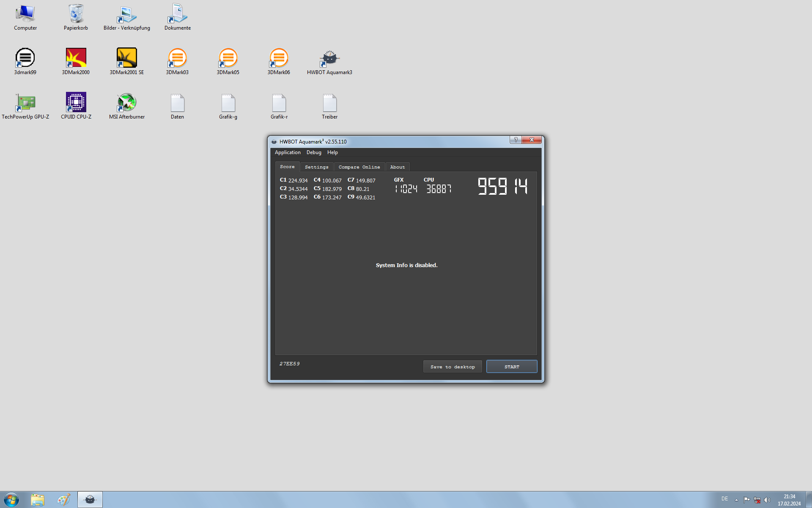Open the network status tray icon
This screenshot has width=812, height=508.
[x=757, y=500]
